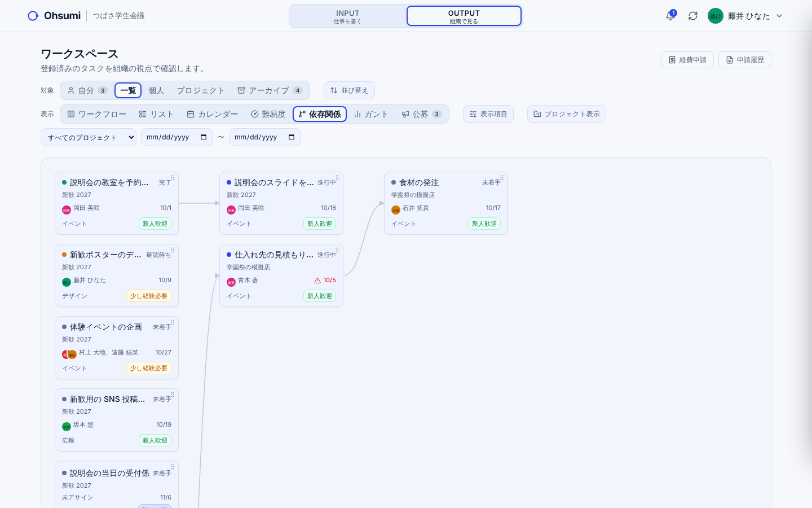This screenshot has width=812, height=508.
Task: Click 新人歓迎 tag on 食材の発注 card
Action: (484, 224)
